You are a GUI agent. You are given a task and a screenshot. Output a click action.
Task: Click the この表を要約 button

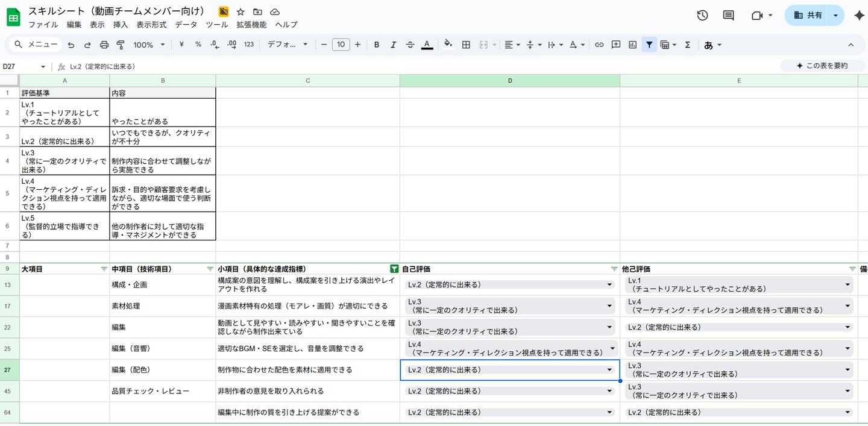coord(822,66)
